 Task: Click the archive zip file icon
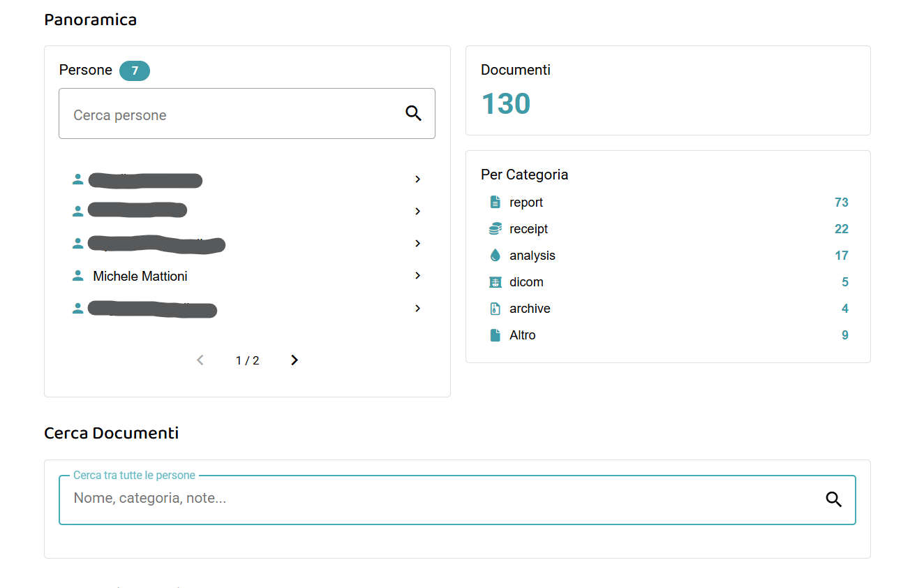click(x=495, y=309)
